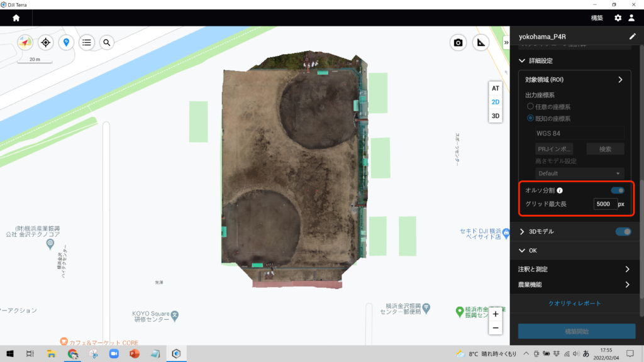
Task: Click the map compass orientation icon
Action: [x=25, y=42]
